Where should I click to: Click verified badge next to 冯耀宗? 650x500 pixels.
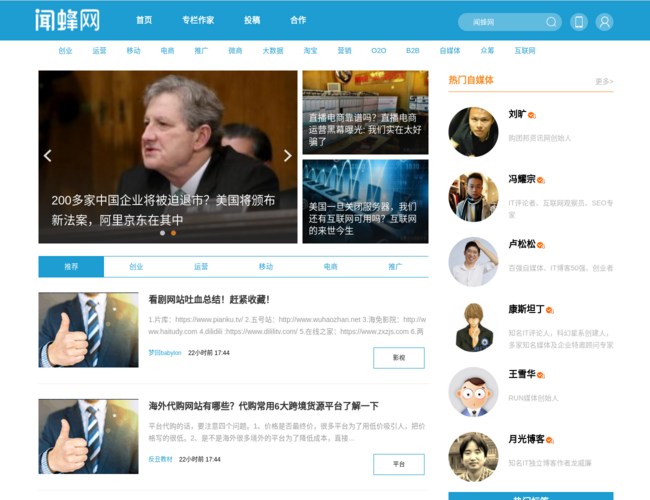coord(543,180)
